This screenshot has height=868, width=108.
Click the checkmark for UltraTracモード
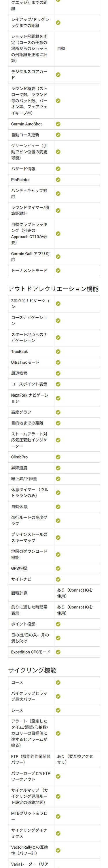pyautogui.click(x=58, y=362)
